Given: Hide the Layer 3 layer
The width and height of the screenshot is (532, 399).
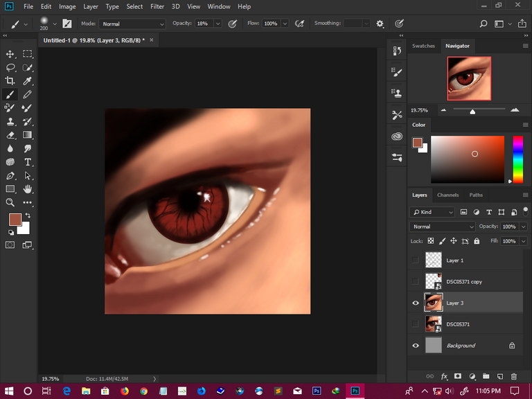Looking at the screenshot, I should point(416,303).
